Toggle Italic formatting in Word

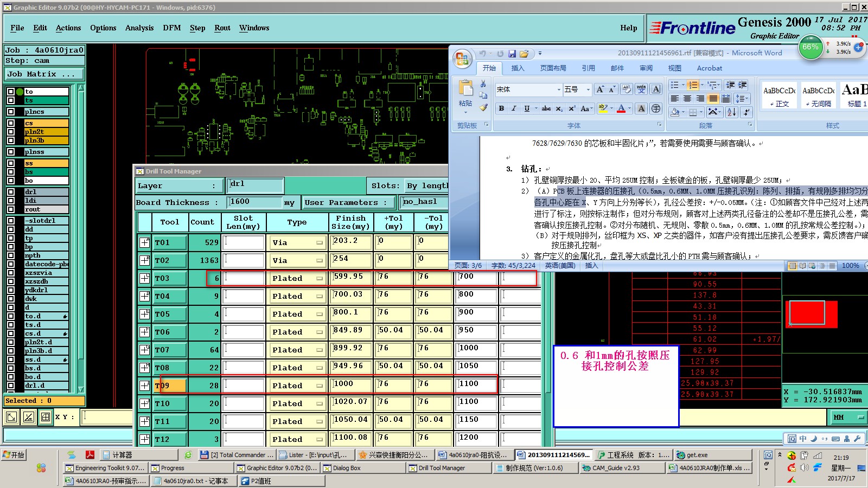tap(514, 108)
